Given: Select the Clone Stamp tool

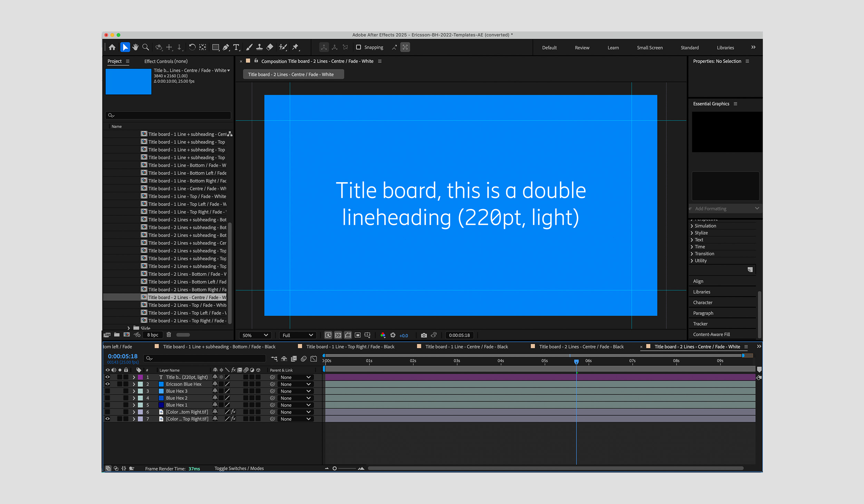Looking at the screenshot, I should click(x=259, y=47).
